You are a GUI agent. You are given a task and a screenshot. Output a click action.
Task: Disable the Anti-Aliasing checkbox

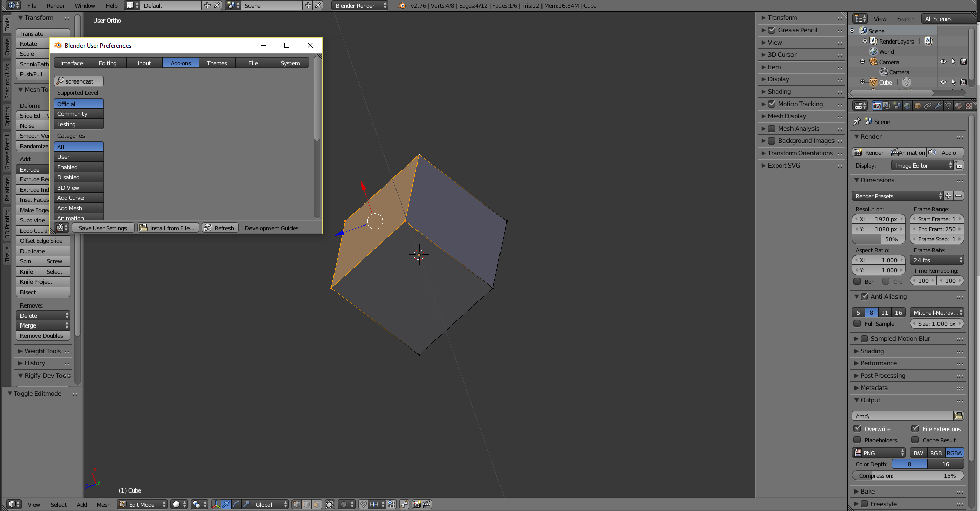click(865, 296)
